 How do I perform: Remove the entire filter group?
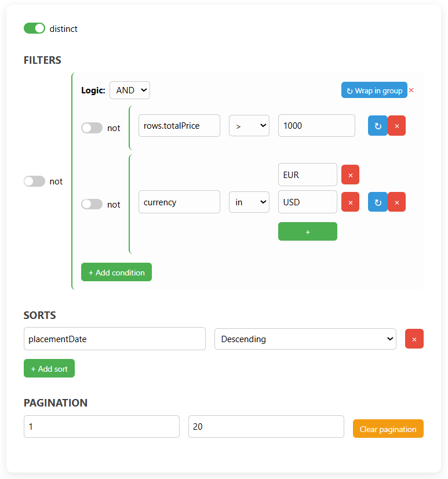tap(411, 90)
